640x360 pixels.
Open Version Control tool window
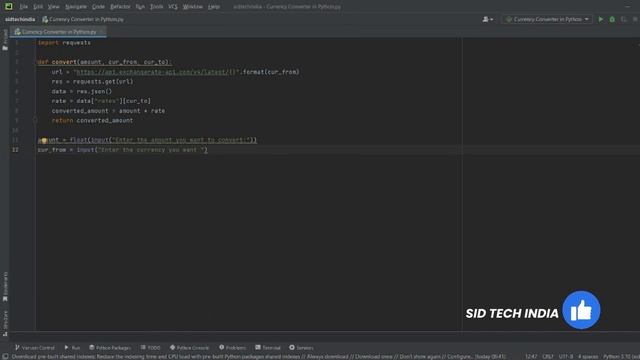pyautogui.click(x=35, y=348)
